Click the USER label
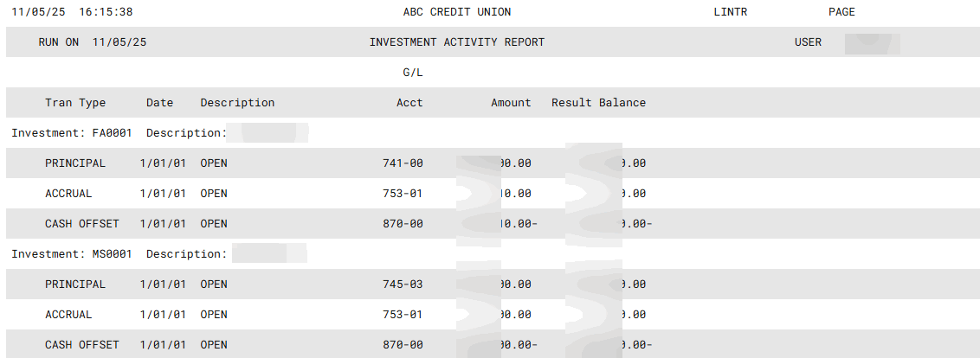Viewport: 980px width, 358px height. point(808,42)
